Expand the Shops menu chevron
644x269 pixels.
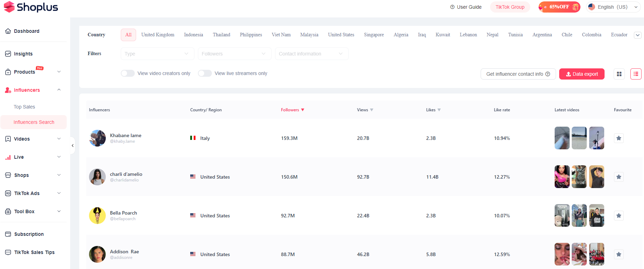point(59,175)
